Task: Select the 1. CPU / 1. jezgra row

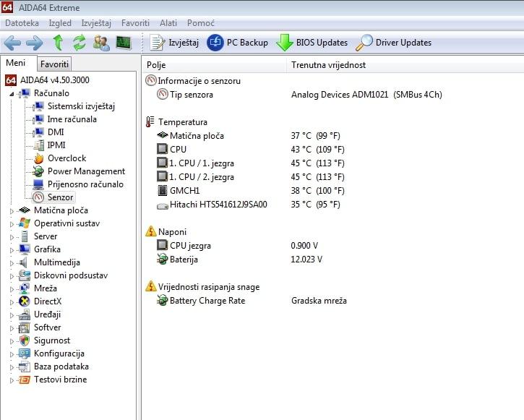Action: (x=251, y=163)
